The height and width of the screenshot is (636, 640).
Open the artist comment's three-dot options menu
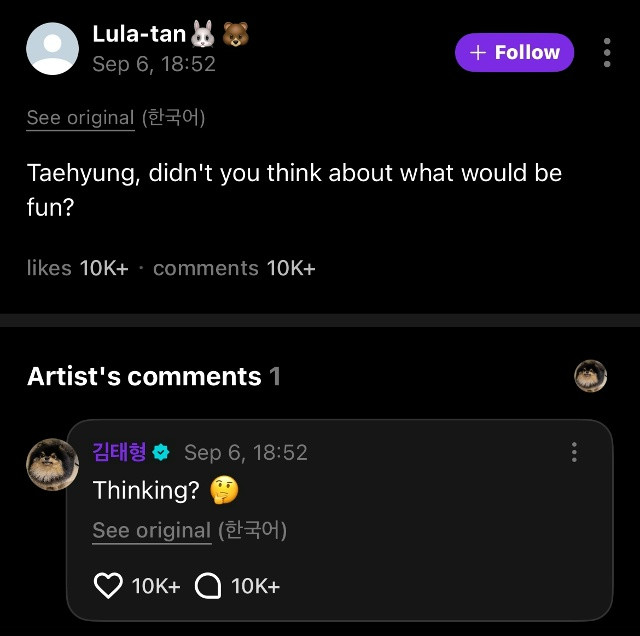click(x=574, y=452)
